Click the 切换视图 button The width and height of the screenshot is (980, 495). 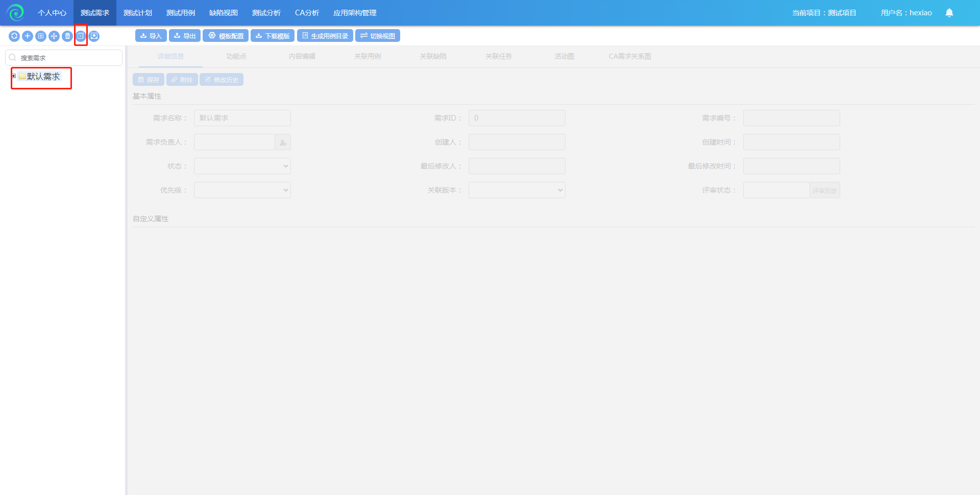click(377, 36)
